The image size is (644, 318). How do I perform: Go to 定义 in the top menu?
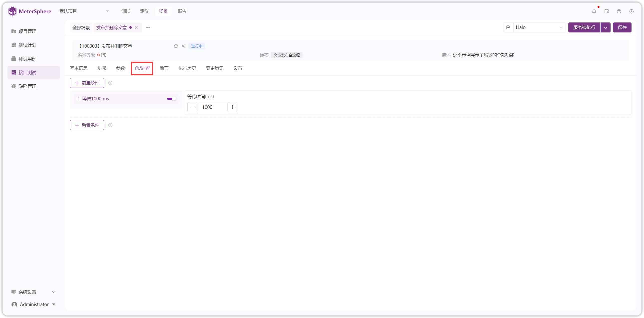click(x=145, y=11)
